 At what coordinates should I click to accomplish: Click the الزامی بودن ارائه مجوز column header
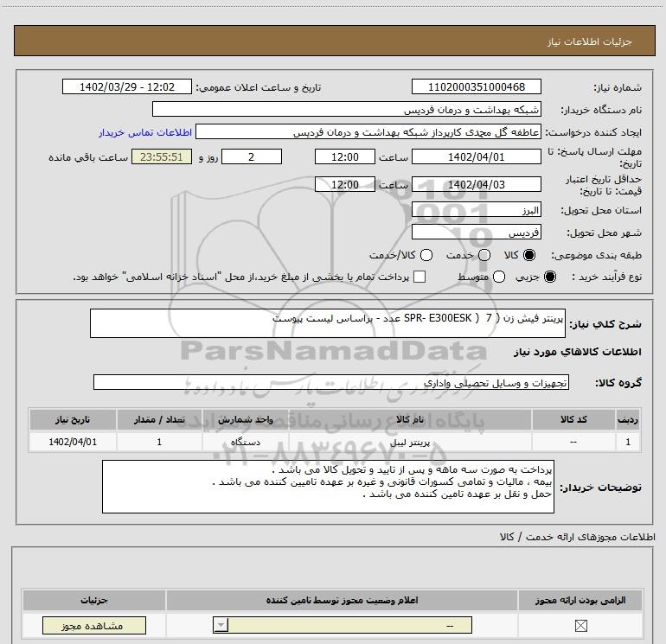point(580,600)
